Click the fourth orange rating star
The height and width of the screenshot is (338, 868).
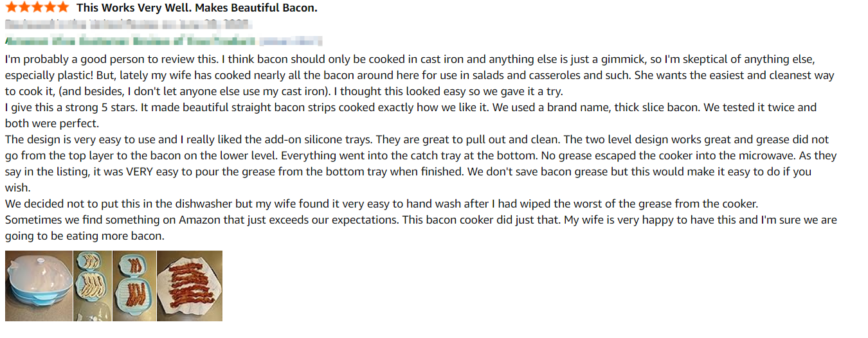pos(50,8)
